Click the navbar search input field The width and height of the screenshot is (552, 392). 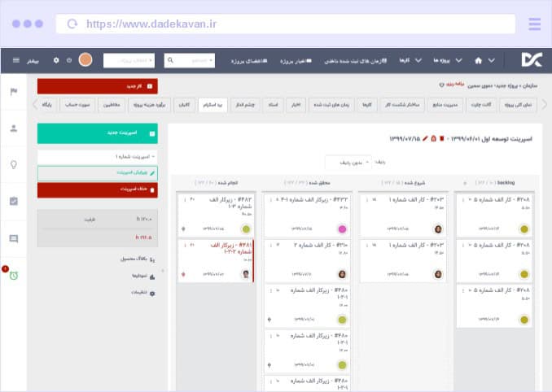pos(190,60)
